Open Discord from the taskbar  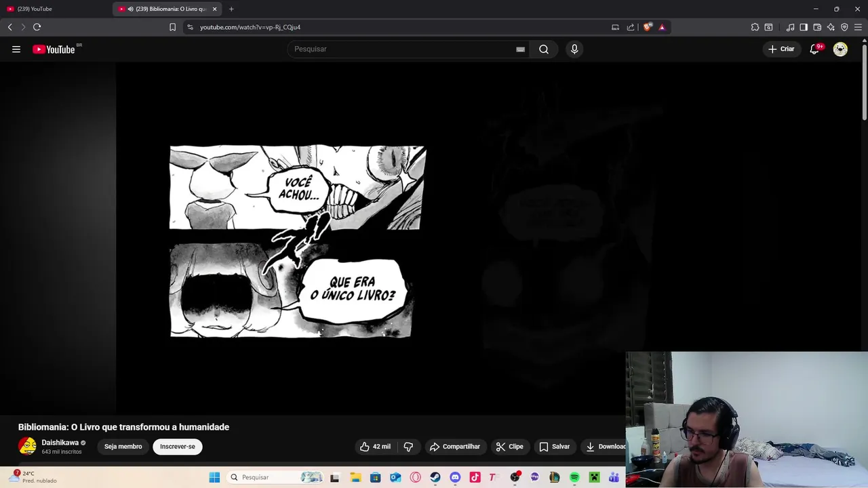(455, 477)
